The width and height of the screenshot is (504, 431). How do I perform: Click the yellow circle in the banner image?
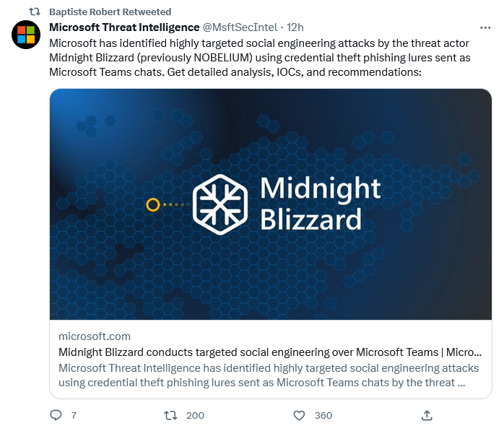coord(152,205)
